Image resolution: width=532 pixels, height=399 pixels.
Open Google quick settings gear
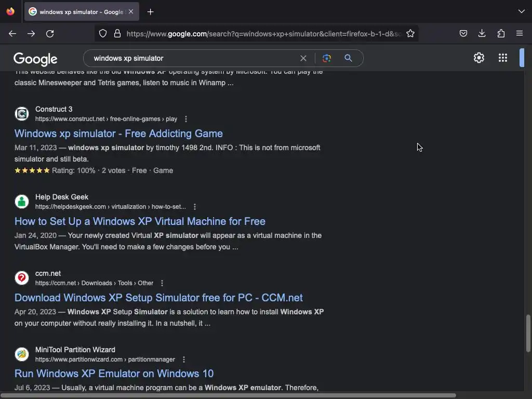click(x=478, y=58)
